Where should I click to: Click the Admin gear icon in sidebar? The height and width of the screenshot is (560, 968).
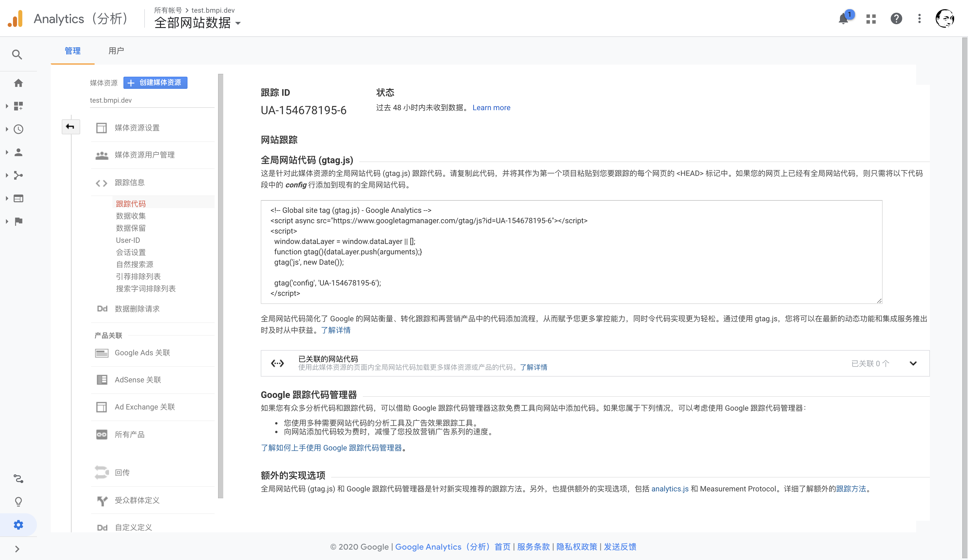[18, 525]
